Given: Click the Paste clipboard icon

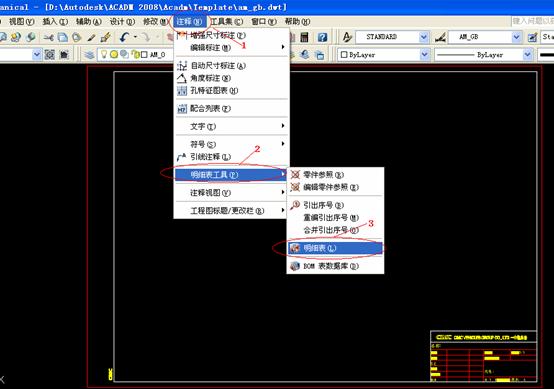Looking at the screenshot, I should point(76,37).
